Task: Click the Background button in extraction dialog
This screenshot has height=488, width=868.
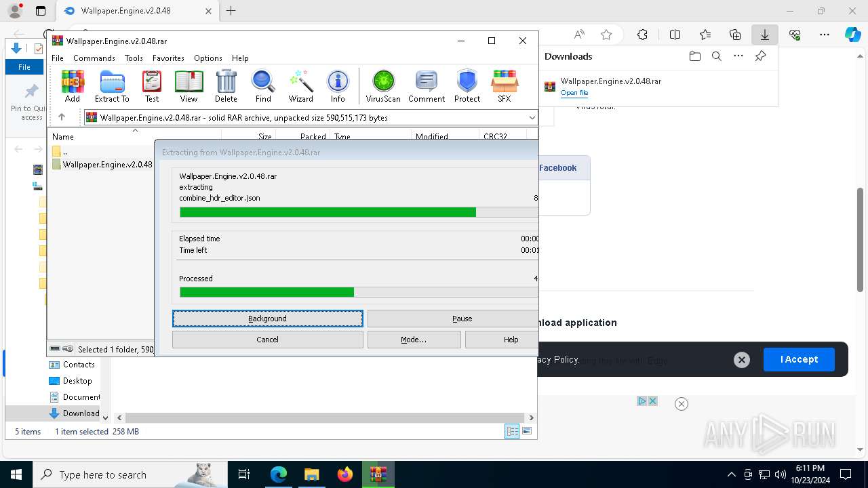Action: (268, 319)
